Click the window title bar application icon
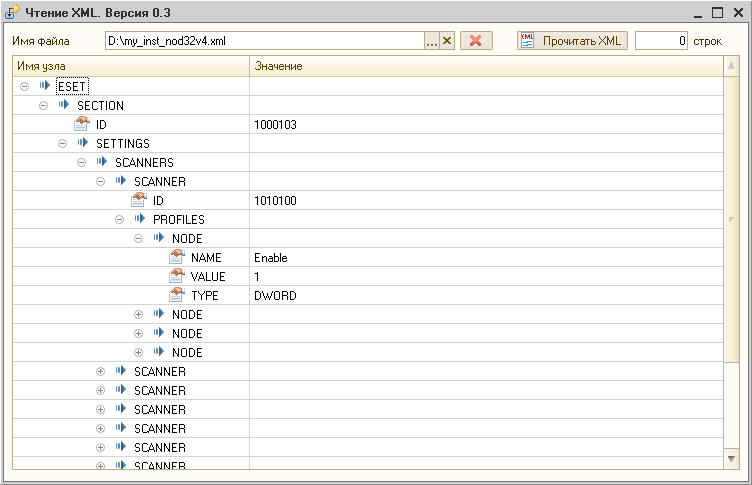This screenshot has width=752, height=485. (x=12, y=12)
